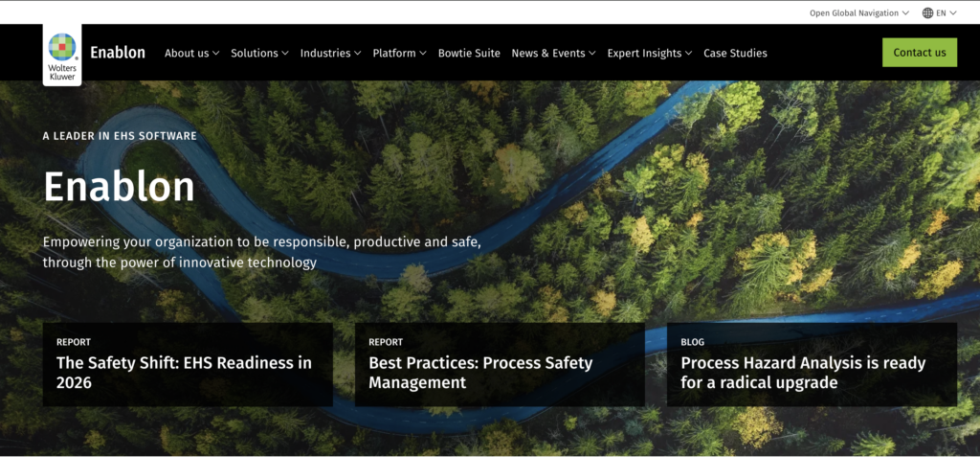
Task: Go to Bowtie Suite page
Action: click(469, 54)
